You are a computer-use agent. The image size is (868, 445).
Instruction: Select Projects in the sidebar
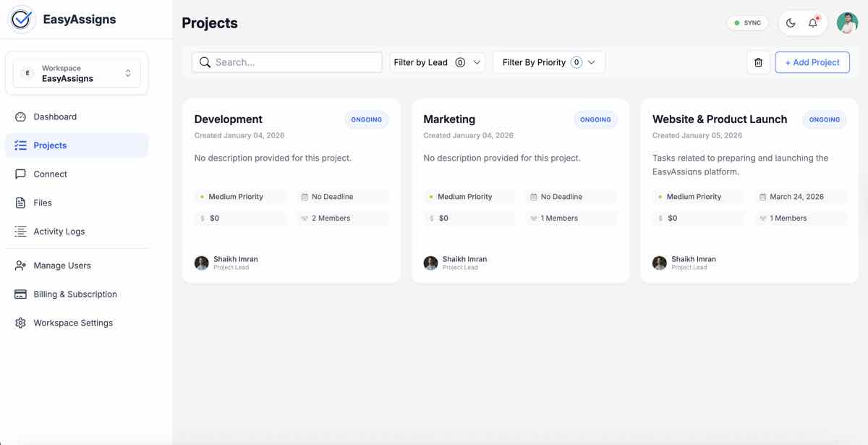50,145
